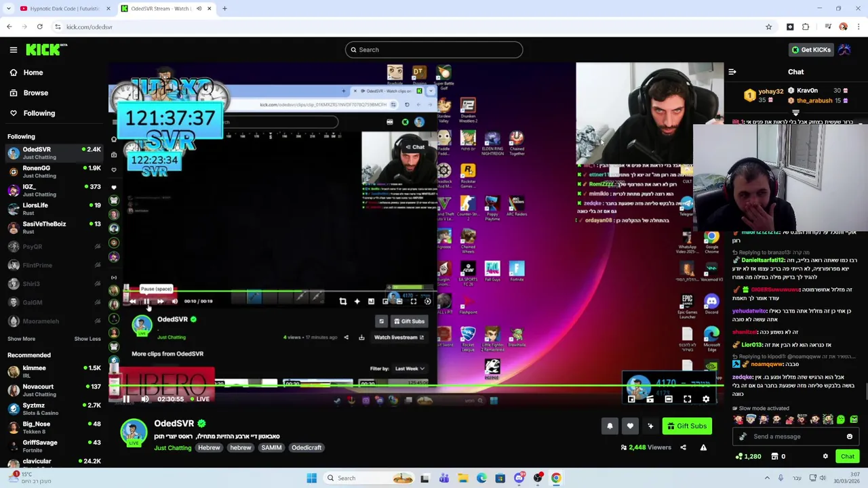This screenshot has height=488, width=868.
Task: Open GrifSavage recommended channel
Action: [x=54, y=446]
